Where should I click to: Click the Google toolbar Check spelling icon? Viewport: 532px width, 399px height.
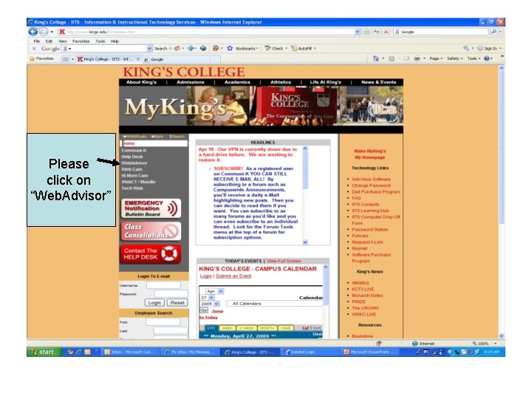point(267,49)
